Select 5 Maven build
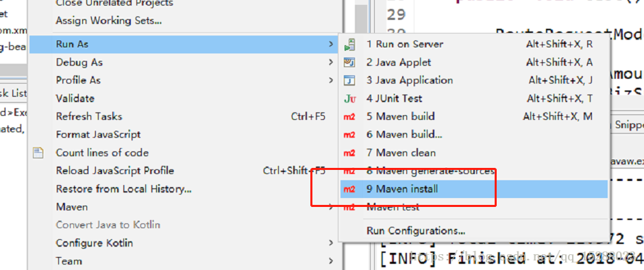 [x=474, y=116]
